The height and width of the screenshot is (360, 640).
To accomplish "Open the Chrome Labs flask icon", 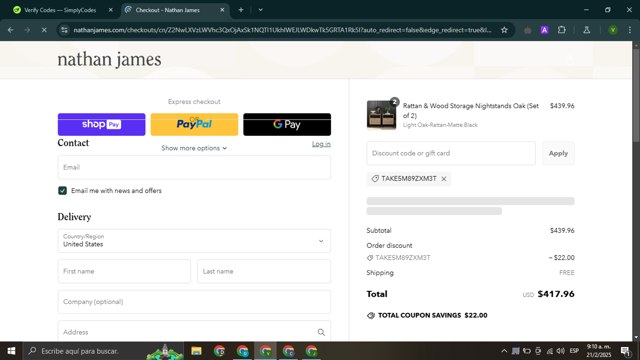I will [x=587, y=30].
